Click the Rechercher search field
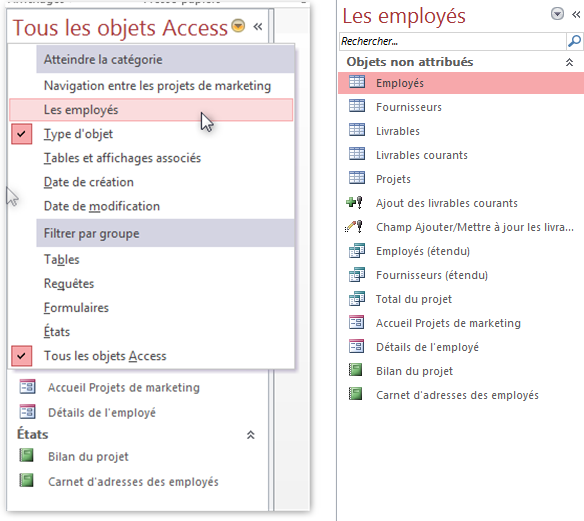 point(453,41)
